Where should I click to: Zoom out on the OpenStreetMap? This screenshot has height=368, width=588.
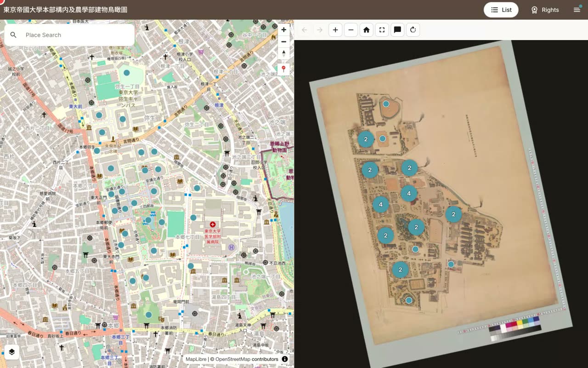coord(284,41)
